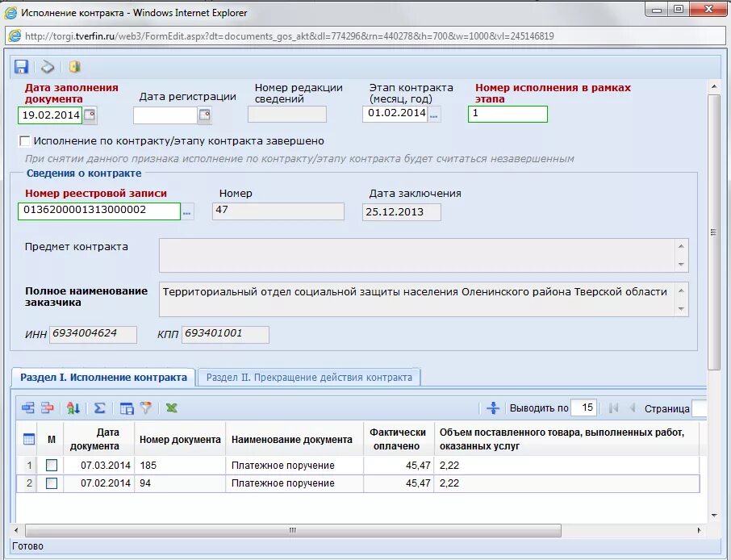Open tab 'Раздел I. Исполнение контракта'
This screenshot has height=560, width=731.
[103, 378]
